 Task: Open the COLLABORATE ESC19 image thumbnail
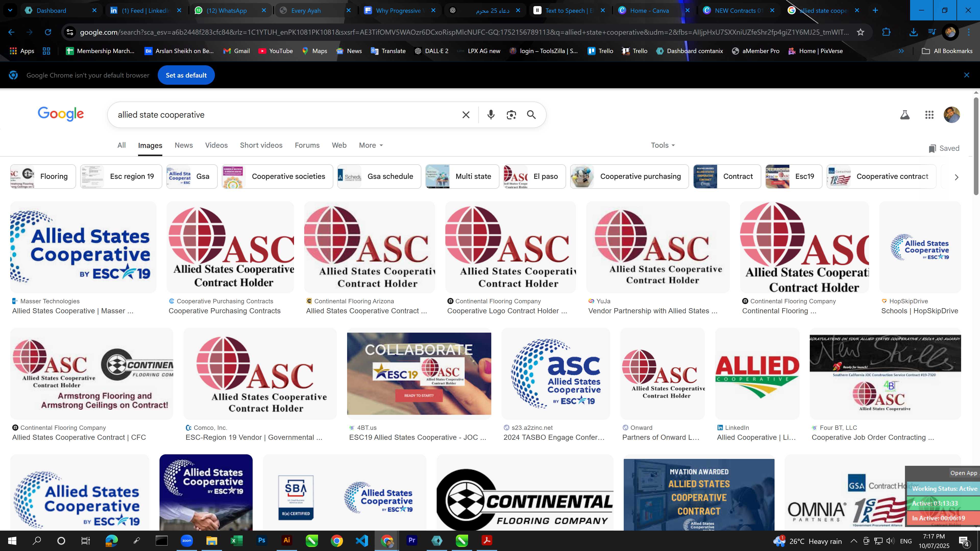click(x=419, y=373)
